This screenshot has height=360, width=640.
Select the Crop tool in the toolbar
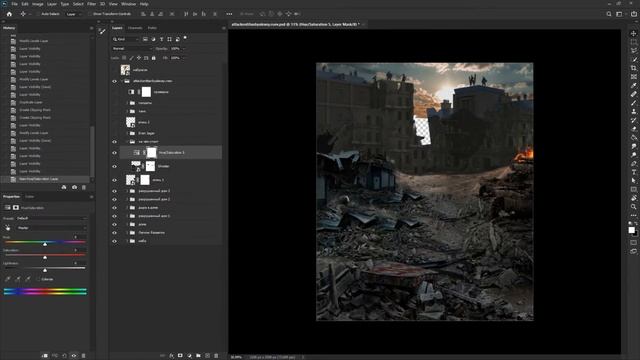click(x=633, y=68)
